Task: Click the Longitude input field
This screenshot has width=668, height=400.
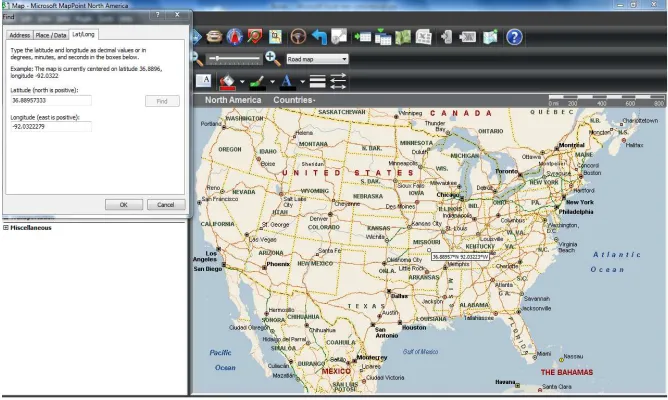Action: click(x=51, y=127)
